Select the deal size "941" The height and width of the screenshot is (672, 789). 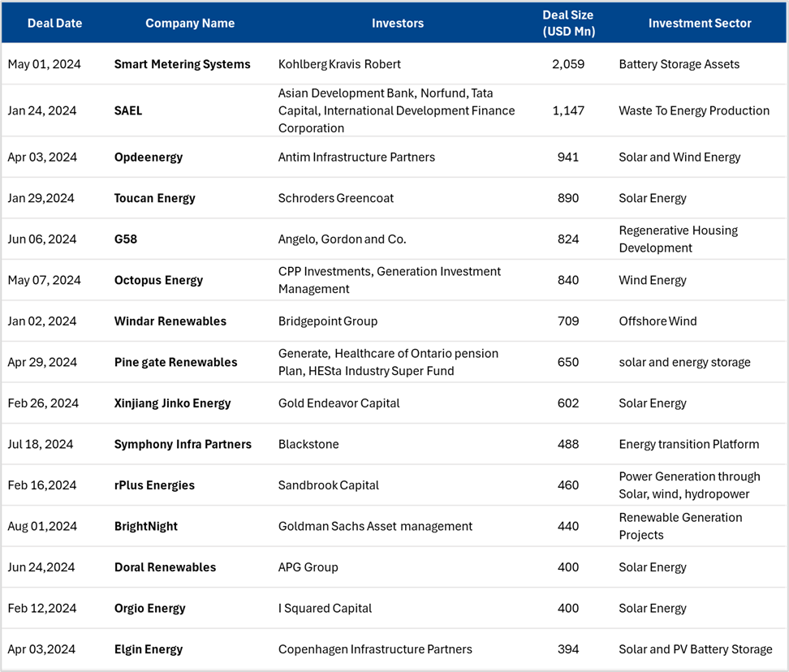click(x=568, y=157)
